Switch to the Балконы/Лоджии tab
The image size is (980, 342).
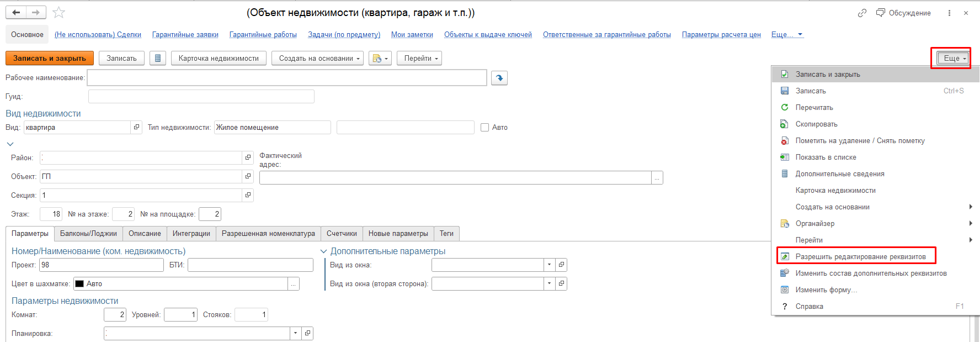point(88,233)
